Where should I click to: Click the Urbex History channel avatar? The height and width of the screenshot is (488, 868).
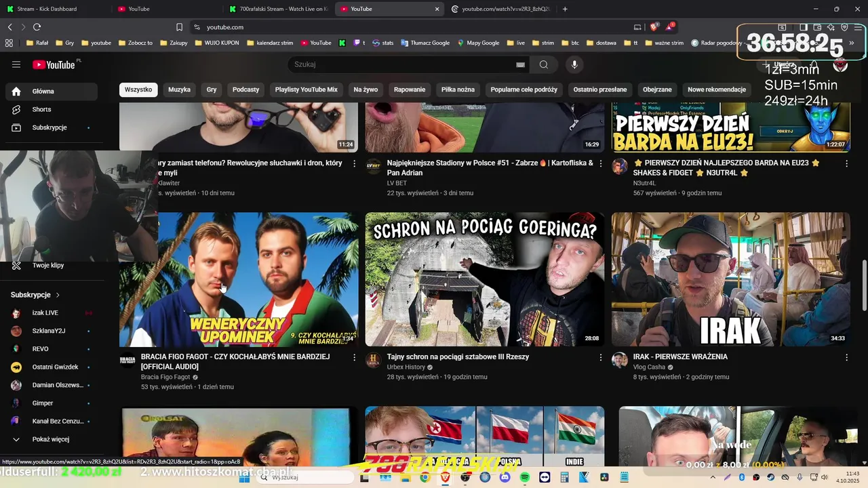374,360
